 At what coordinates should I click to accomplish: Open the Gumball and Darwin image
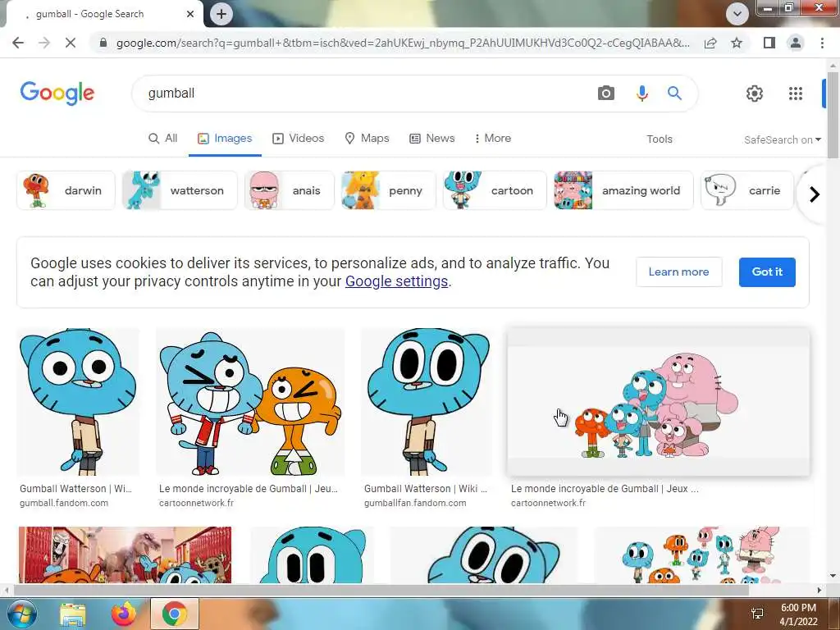[250, 402]
